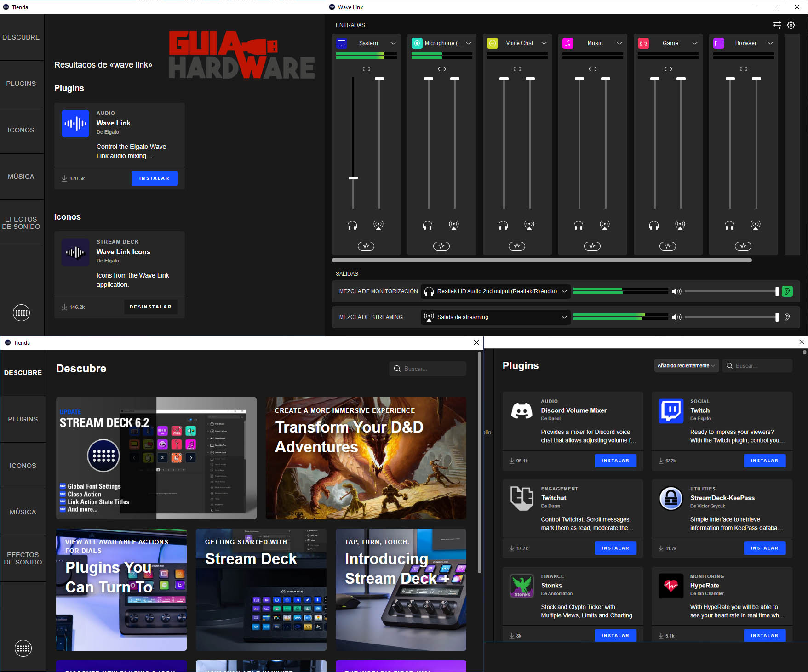Install the Twitchat plugin
Image resolution: width=808 pixels, height=672 pixels.
615,548
